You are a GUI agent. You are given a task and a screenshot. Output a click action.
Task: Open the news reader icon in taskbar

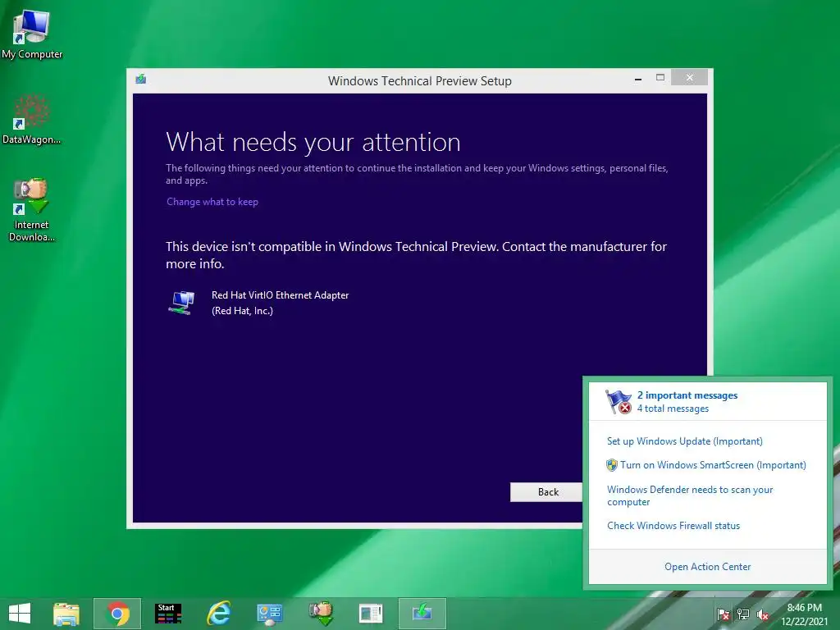(372, 614)
